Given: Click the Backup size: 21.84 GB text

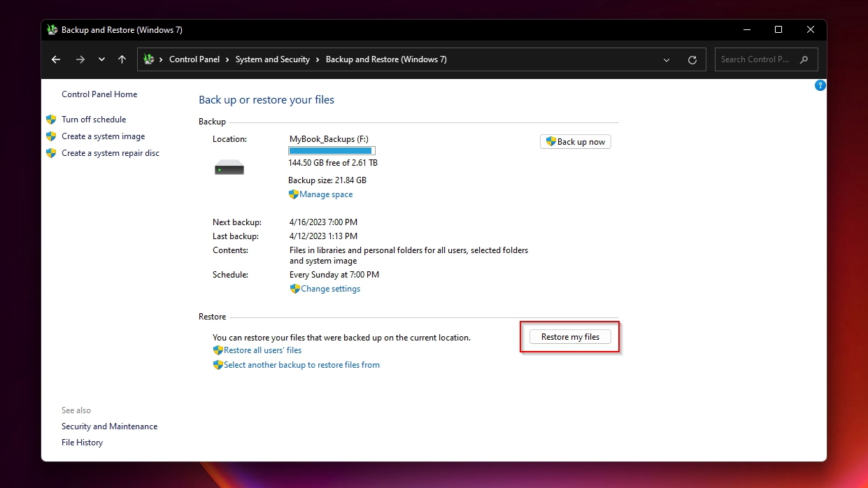Looking at the screenshot, I should pyautogui.click(x=327, y=180).
